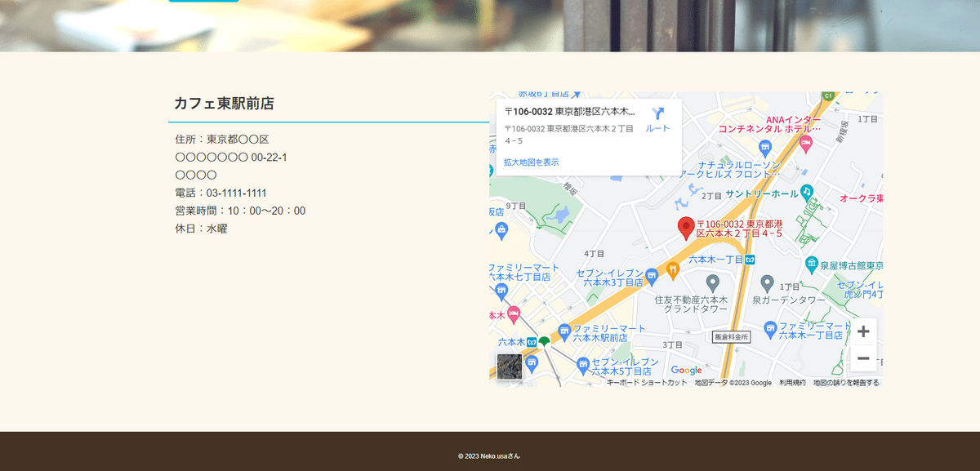Viewport: 980px width, 471px height.
Task: Click the 六本木 station icon
Action: 532,341
